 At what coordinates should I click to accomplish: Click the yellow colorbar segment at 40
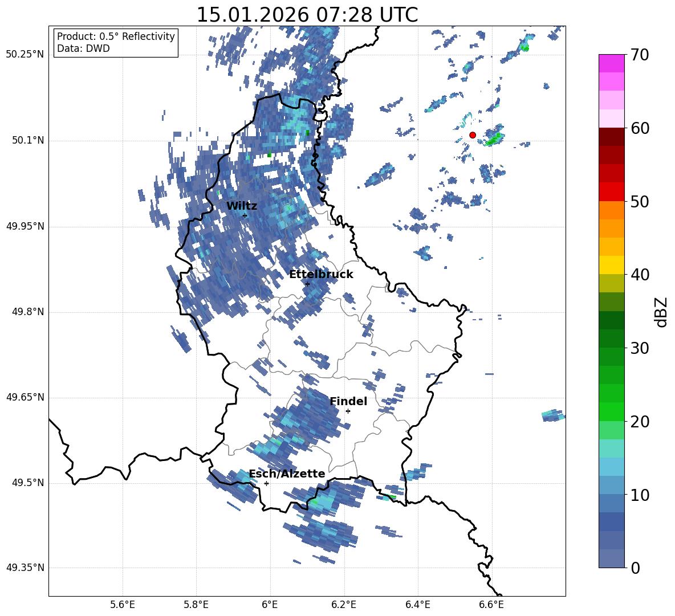(x=611, y=265)
